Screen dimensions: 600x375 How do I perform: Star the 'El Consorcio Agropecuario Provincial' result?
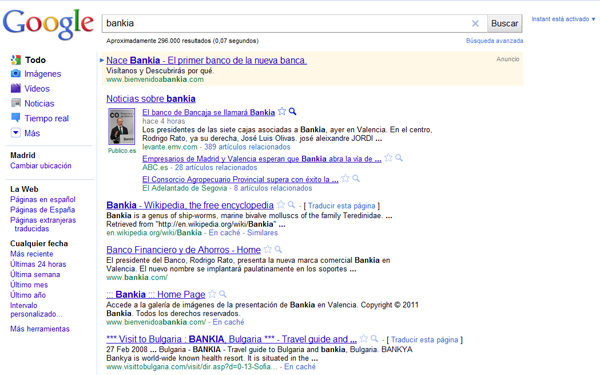(x=346, y=178)
